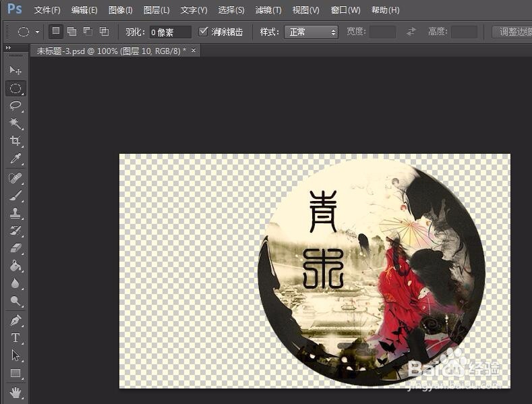Screen dimensions: 532x404
Task: Open the 图像(I) menu
Action: click(x=121, y=10)
